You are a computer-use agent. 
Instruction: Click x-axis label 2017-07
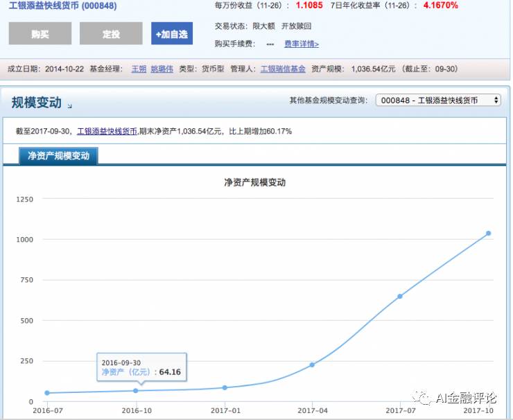coord(401,410)
